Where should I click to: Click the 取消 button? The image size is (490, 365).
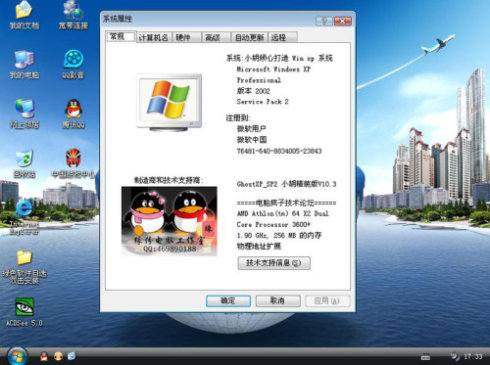pyautogui.click(x=278, y=301)
